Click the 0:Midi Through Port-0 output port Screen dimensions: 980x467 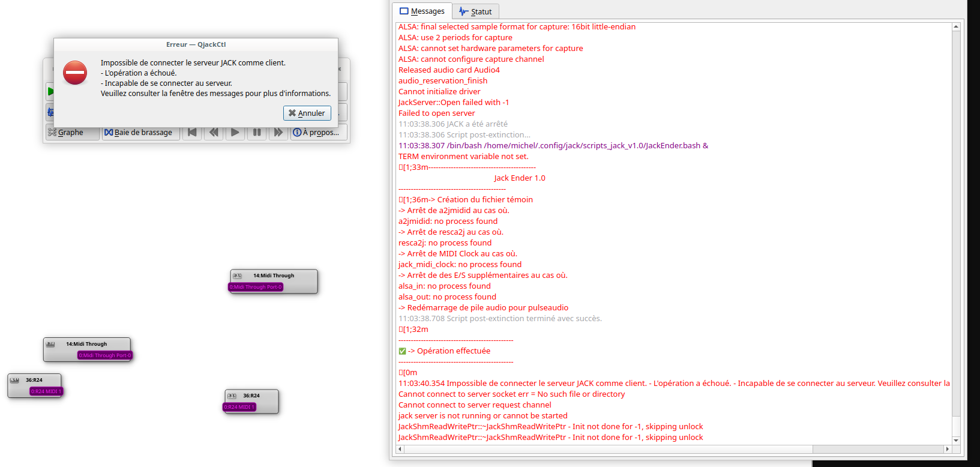[104, 355]
